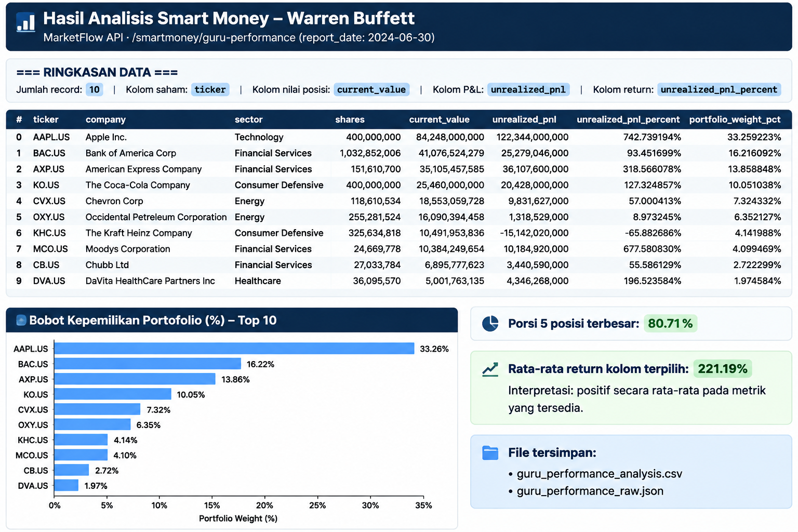Open guru_performance_raw.json file entry

point(590,491)
